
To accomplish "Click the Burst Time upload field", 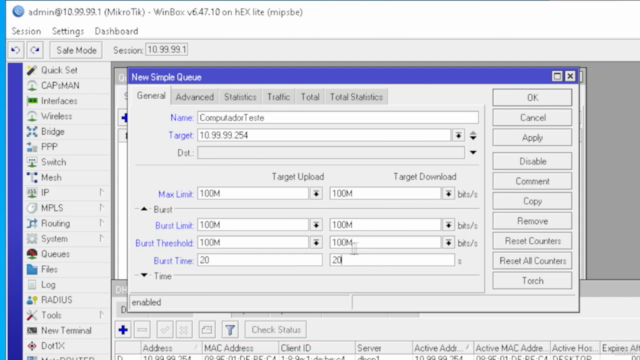I will pyautogui.click(x=260, y=260).
